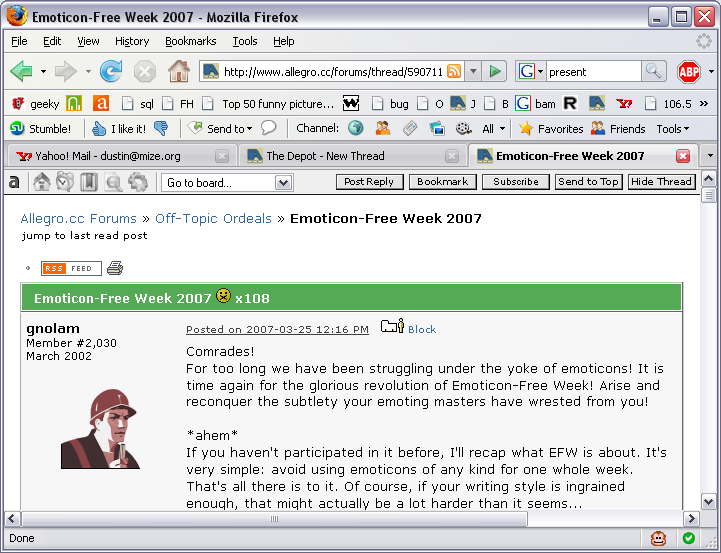The width and height of the screenshot is (721, 553).
Task: Click the StumbleUpon thumbs-down icon
Action: tap(161, 129)
